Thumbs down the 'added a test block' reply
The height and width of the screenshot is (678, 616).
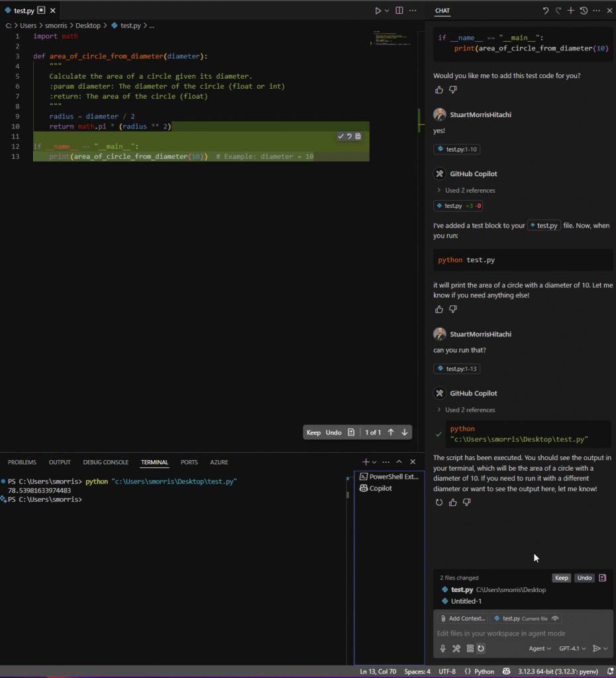click(x=453, y=310)
